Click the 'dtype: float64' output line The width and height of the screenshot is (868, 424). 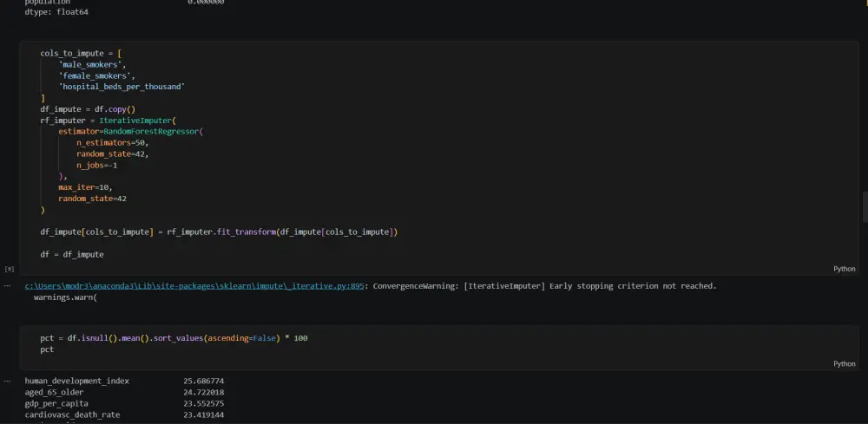56,11
